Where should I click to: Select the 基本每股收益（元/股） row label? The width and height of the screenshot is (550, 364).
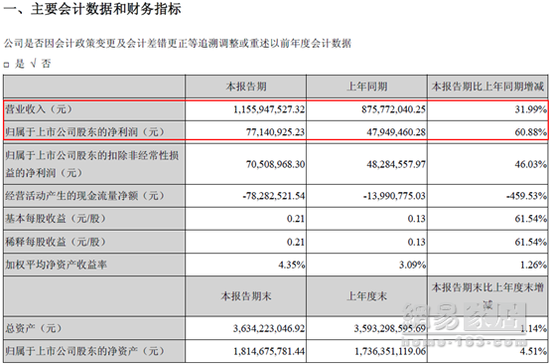coord(55,218)
